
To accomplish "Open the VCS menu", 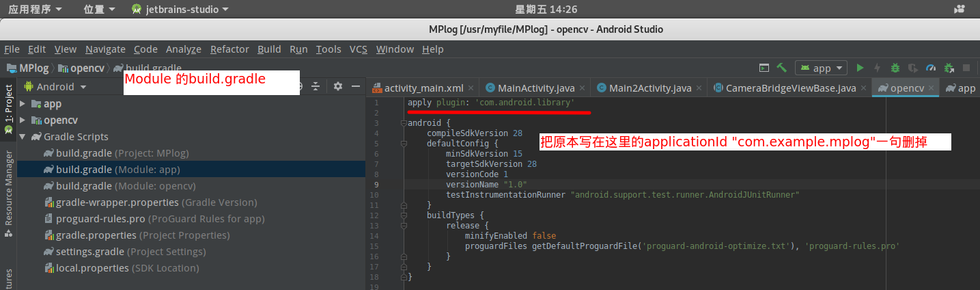I will [359, 49].
